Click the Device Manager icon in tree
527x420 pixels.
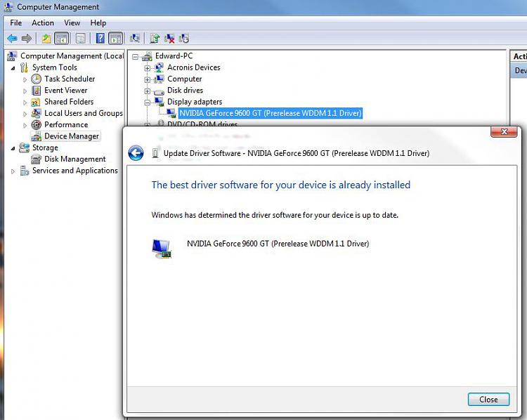36,136
